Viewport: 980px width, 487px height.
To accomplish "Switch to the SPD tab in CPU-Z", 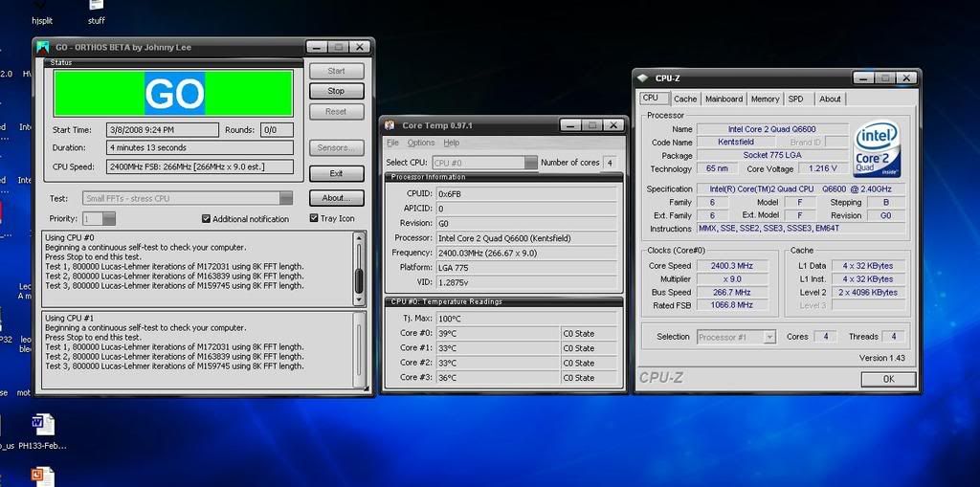I will point(795,99).
